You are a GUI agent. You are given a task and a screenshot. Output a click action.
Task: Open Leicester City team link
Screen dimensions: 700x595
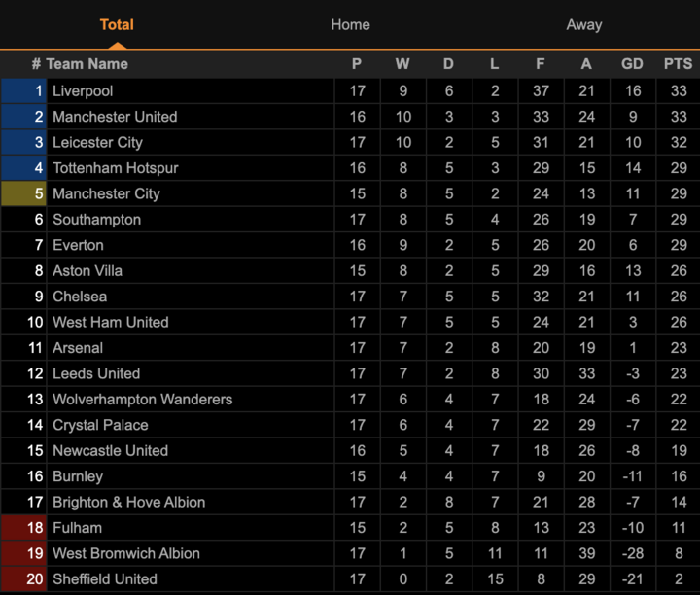point(97,142)
